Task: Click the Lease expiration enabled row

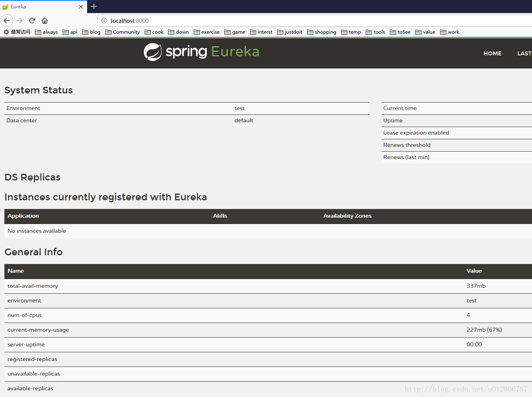Action: point(456,133)
